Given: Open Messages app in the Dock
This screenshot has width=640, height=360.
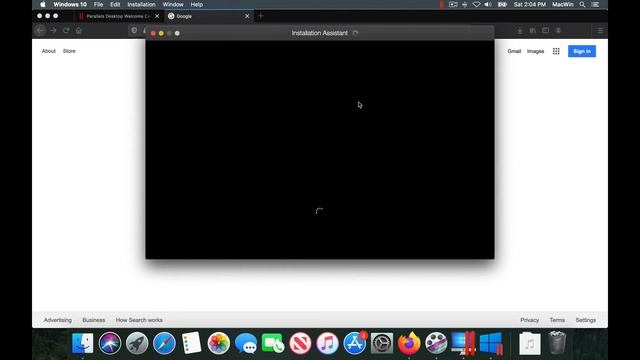Looking at the screenshot, I should (246, 343).
